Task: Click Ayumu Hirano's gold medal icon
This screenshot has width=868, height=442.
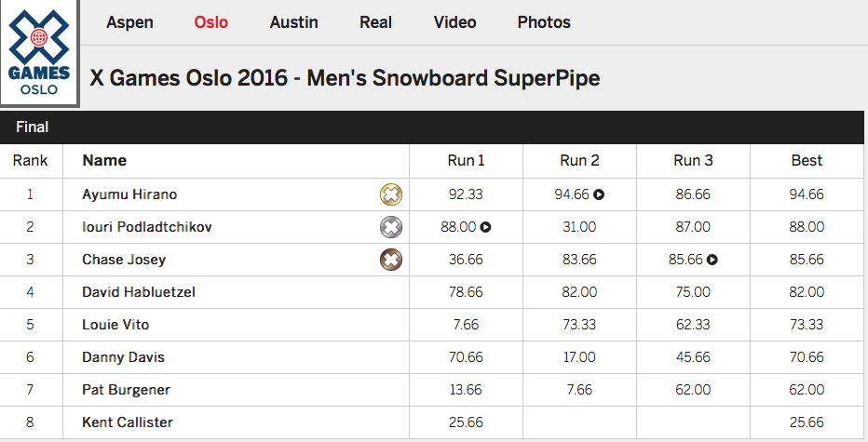Action: pyautogui.click(x=391, y=194)
